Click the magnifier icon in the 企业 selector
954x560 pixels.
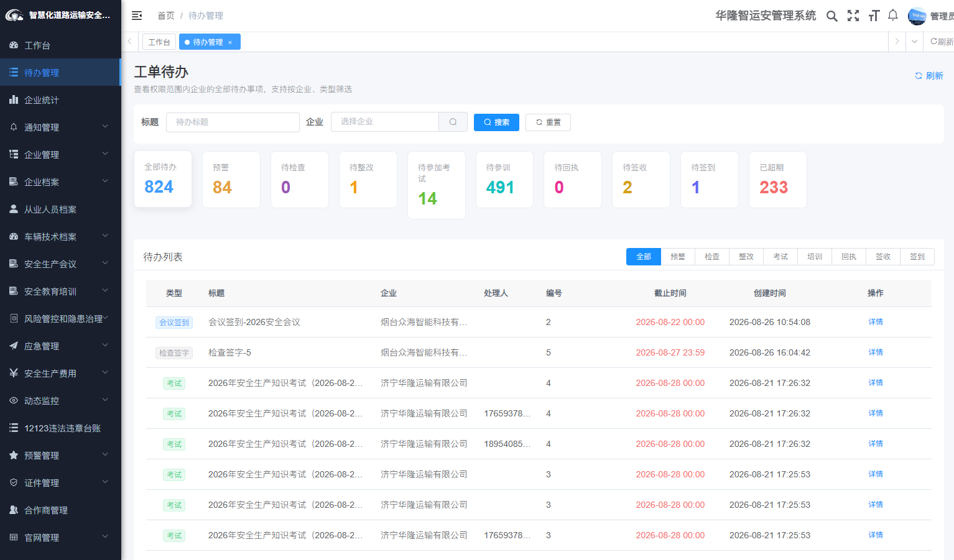(453, 122)
